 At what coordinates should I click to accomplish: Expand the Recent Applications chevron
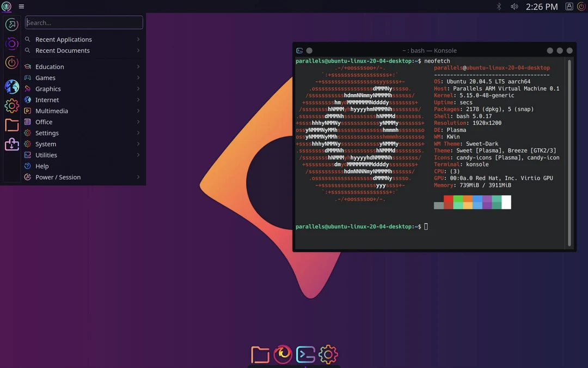click(138, 39)
